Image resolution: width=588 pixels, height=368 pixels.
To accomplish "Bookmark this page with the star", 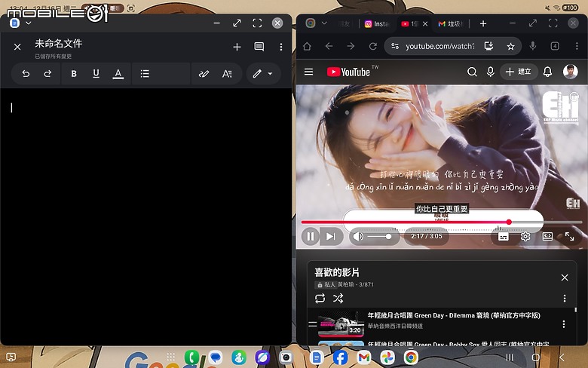I will pos(510,47).
